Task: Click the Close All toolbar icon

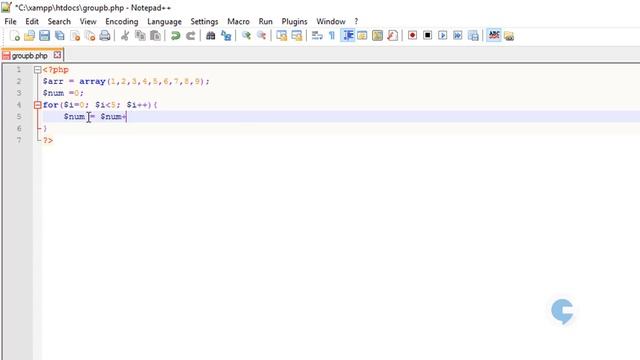Action: 90,36
